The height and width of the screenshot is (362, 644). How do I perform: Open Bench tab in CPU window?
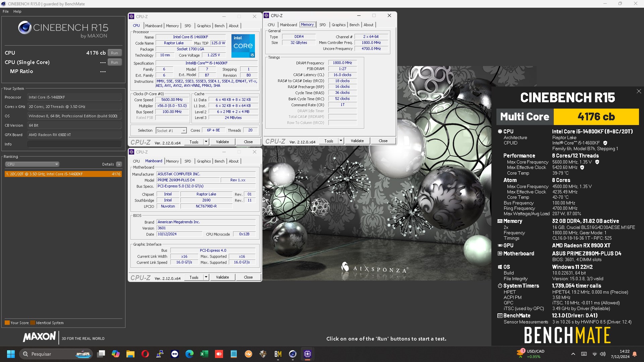tap(219, 26)
